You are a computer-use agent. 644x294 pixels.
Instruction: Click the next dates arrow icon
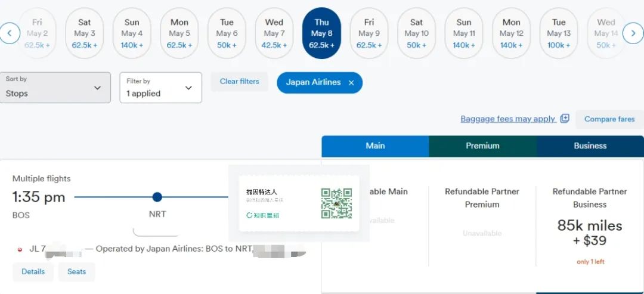click(633, 33)
